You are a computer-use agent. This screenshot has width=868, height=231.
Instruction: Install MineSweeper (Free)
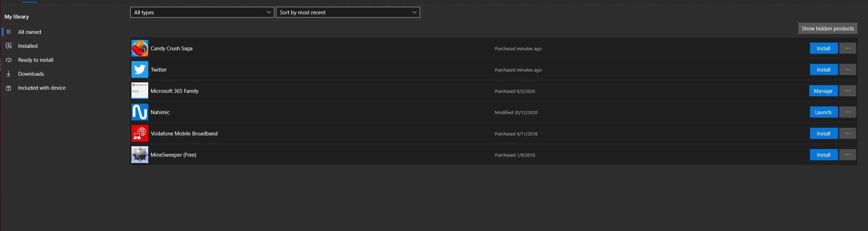[824, 155]
